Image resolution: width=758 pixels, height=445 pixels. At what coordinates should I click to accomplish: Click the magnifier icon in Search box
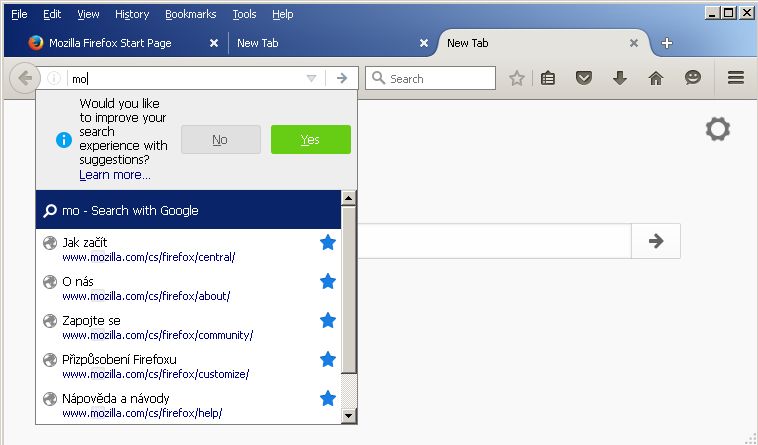click(x=379, y=78)
